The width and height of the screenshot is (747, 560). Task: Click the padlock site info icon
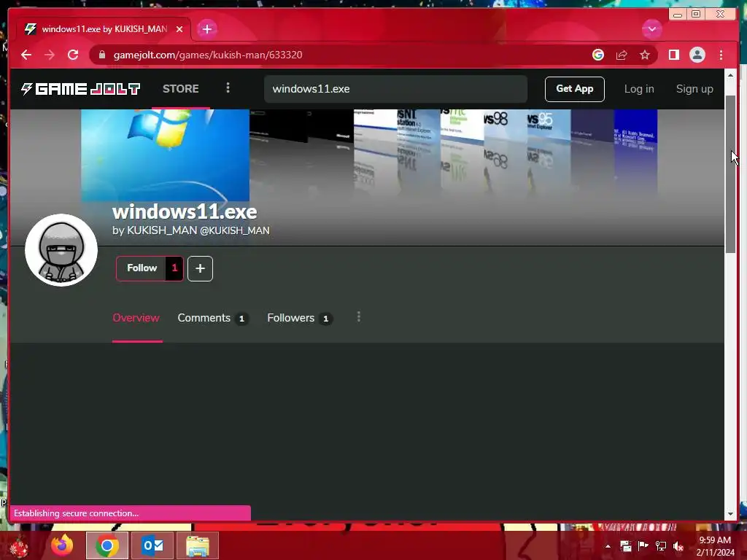(x=101, y=55)
